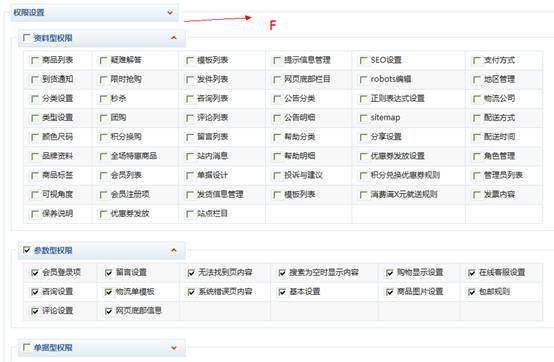Screen dimensions: 554x362
Task: Enable the 支付方式 checkbox
Action: click(477, 60)
